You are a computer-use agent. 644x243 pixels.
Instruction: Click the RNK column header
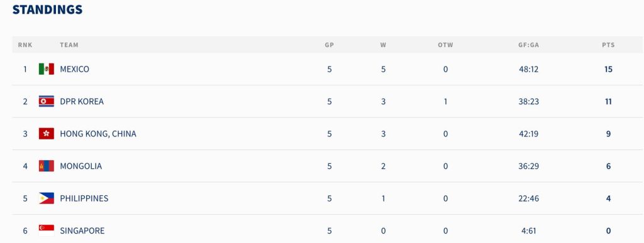pos(25,45)
